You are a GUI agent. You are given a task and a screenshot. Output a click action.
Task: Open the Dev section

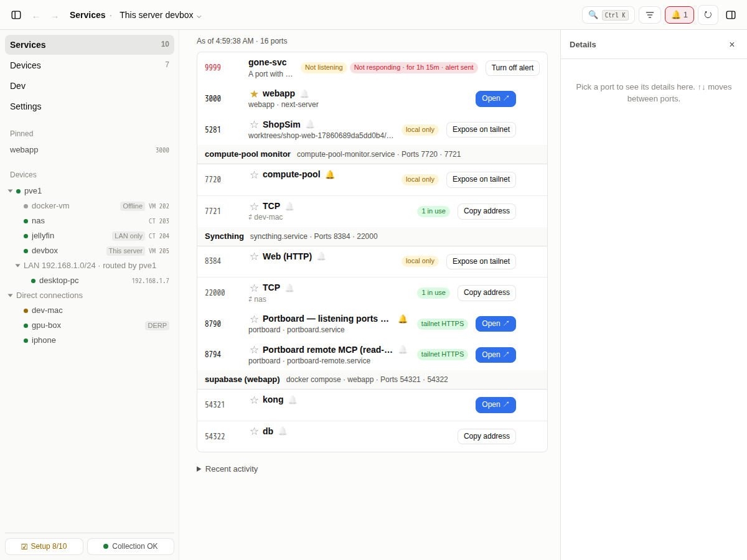90,86
